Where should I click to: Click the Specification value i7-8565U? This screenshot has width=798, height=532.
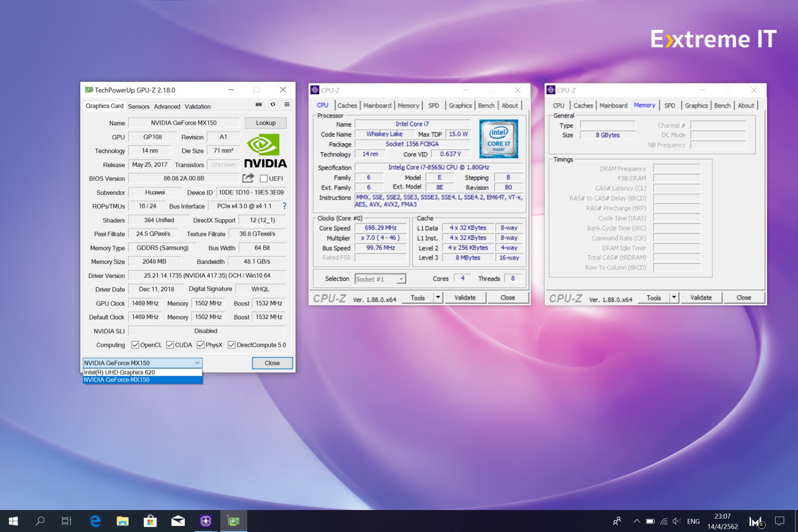point(438,168)
